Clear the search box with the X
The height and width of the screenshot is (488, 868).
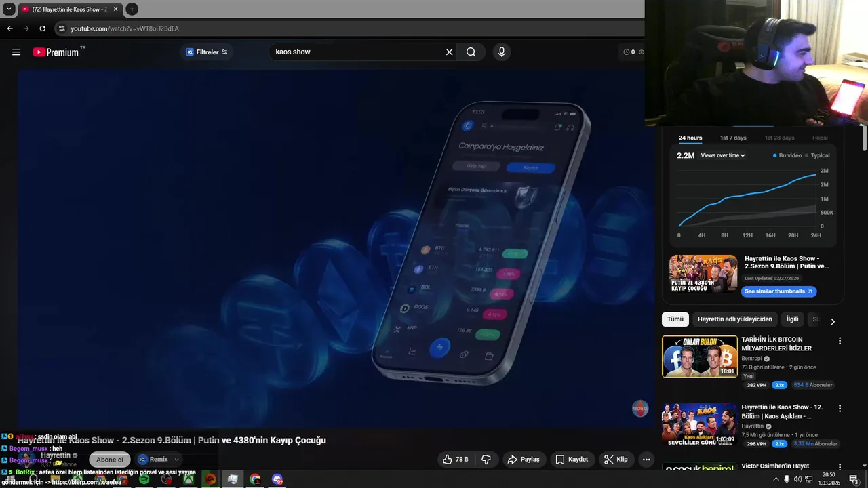point(449,52)
